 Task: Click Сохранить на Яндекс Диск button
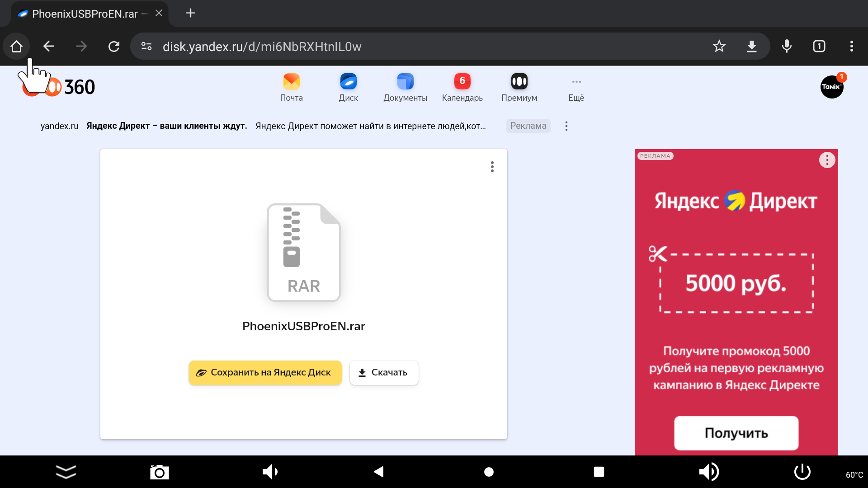(265, 373)
